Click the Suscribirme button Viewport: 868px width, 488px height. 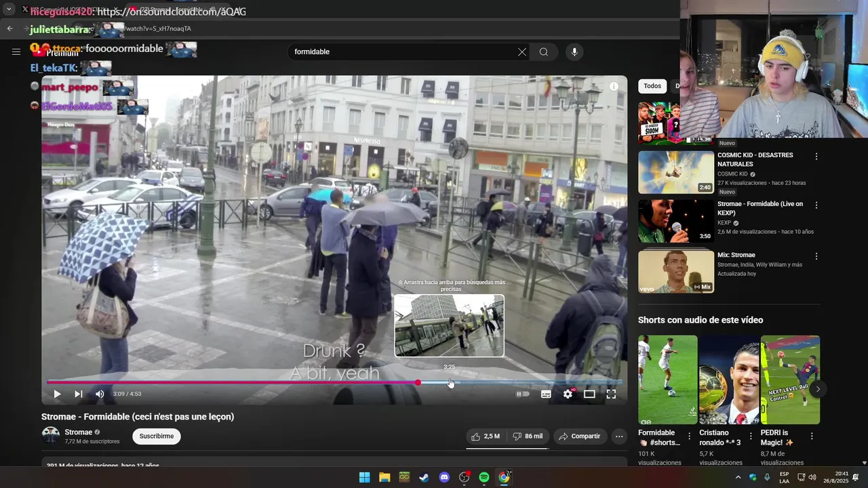(157, 436)
